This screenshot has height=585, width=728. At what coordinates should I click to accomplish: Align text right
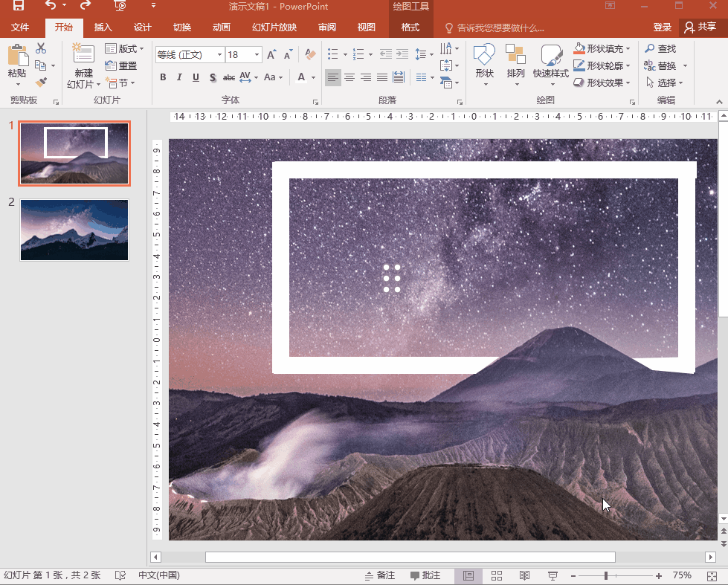(366, 77)
